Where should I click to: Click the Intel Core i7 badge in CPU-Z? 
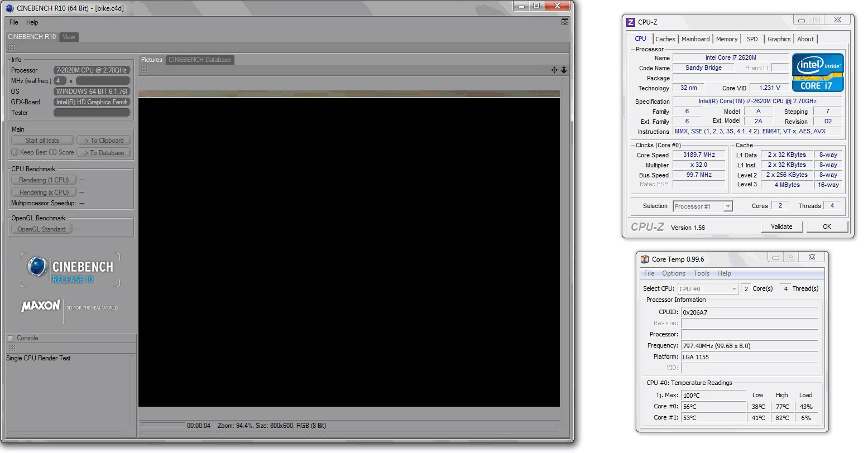point(818,73)
